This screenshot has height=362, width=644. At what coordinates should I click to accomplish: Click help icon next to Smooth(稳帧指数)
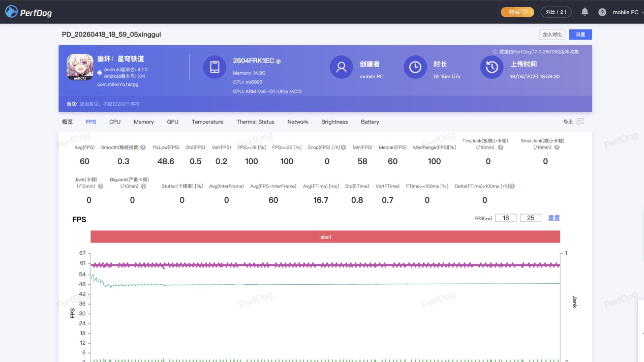pos(143,147)
